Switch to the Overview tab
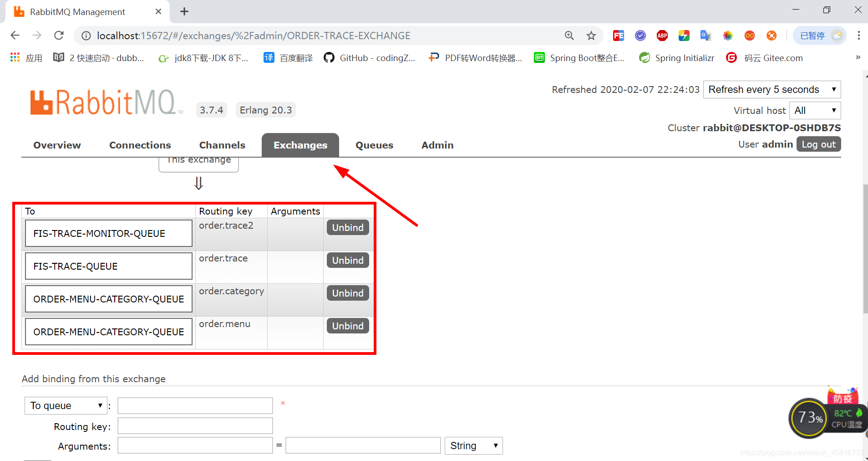 coord(57,145)
